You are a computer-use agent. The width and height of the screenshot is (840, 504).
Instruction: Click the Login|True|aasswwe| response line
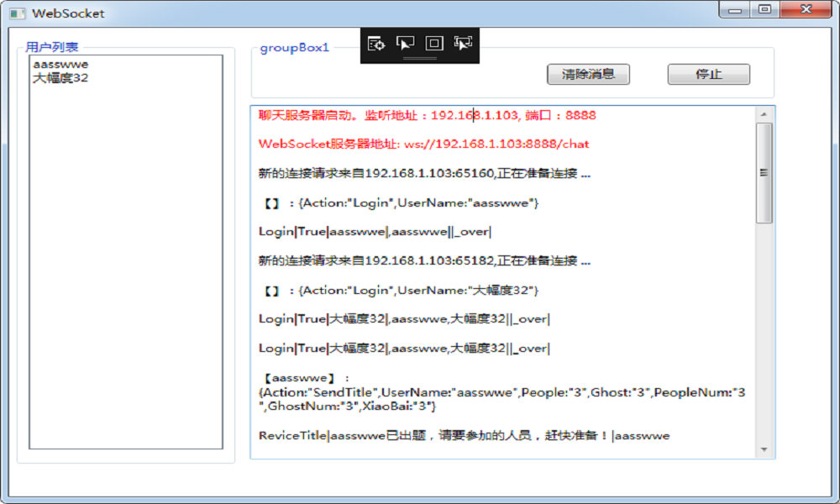click(x=375, y=232)
